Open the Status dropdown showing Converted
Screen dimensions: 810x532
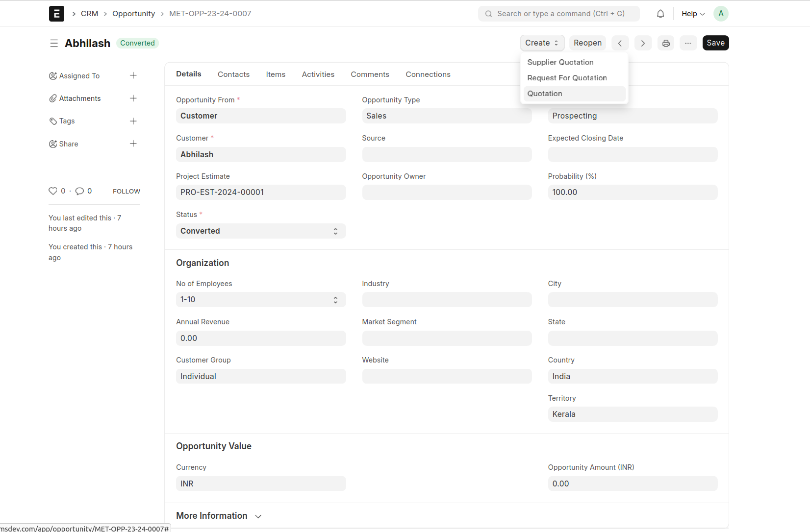click(260, 231)
